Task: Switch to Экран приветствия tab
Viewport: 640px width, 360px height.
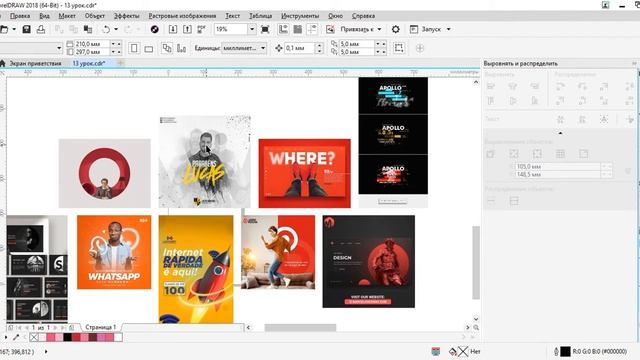Action: [x=35, y=63]
